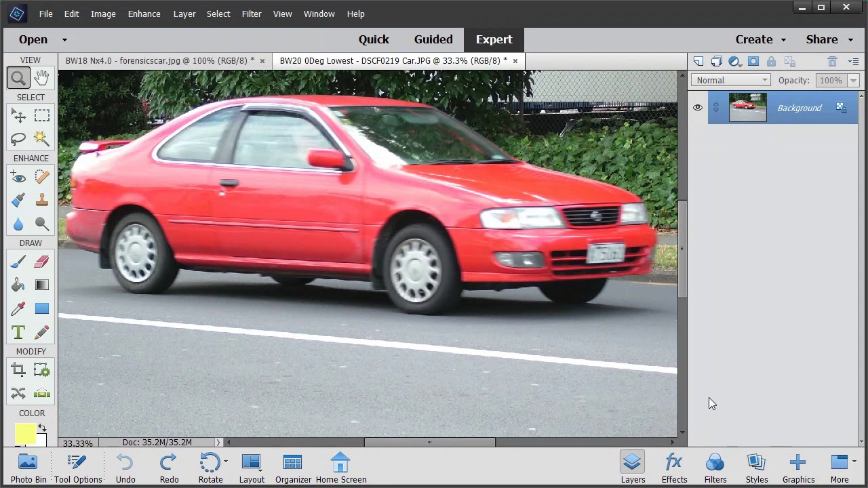
Task: Activate the Horizontal Type tool
Action: [x=18, y=332]
